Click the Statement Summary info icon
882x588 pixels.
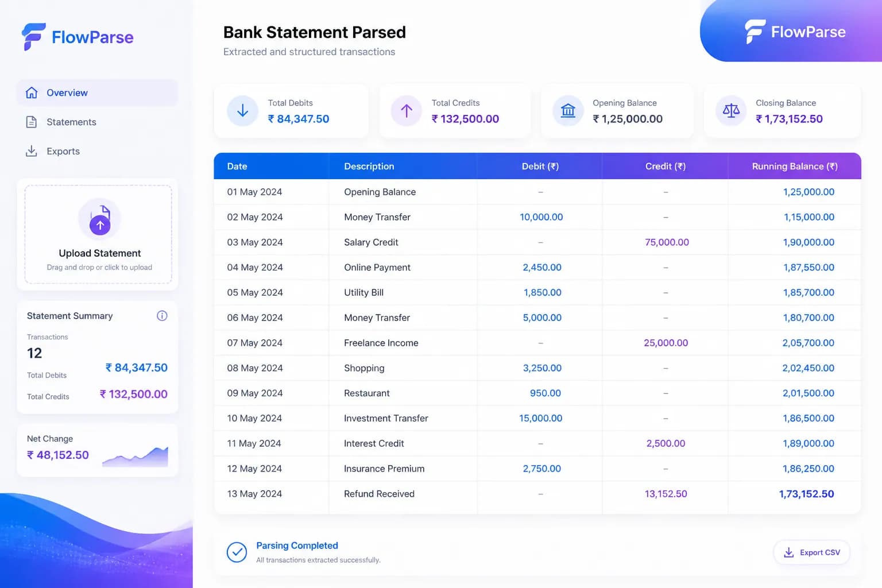(162, 316)
